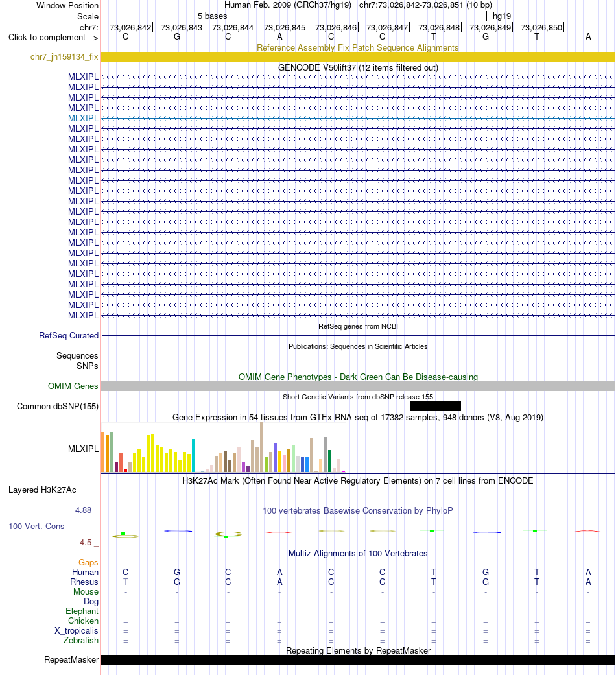Select the yellow fix patch alignment bar
The image size is (616, 675).
pos(358,57)
